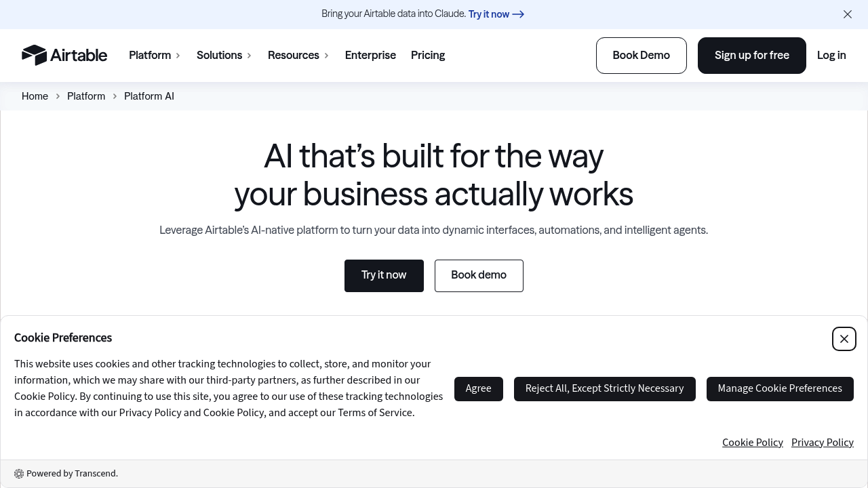Click the Log in link
The image size is (868, 488).
tap(831, 56)
